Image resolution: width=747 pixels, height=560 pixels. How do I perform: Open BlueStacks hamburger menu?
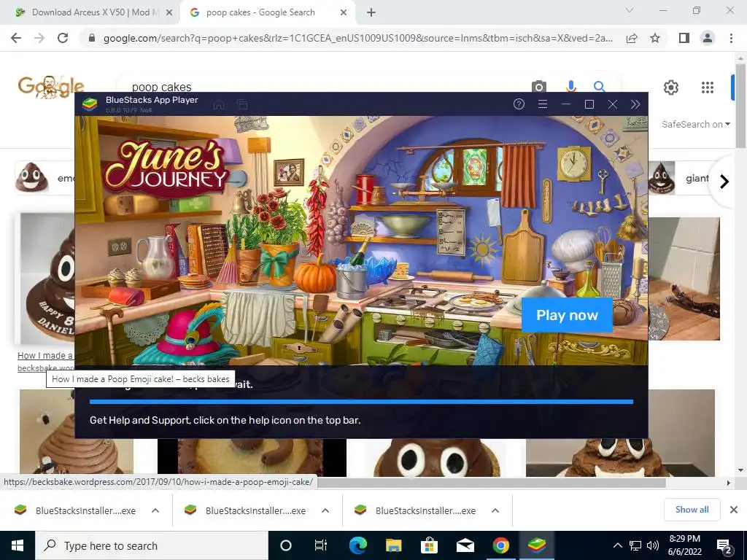pyautogui.click(x=542, y=104)
